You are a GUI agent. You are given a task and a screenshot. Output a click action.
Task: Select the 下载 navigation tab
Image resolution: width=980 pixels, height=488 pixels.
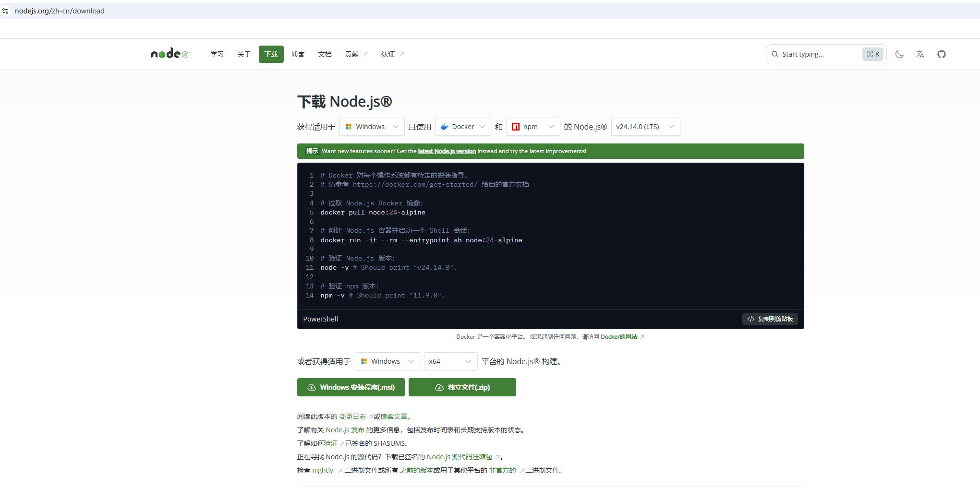tap(271, 54)
